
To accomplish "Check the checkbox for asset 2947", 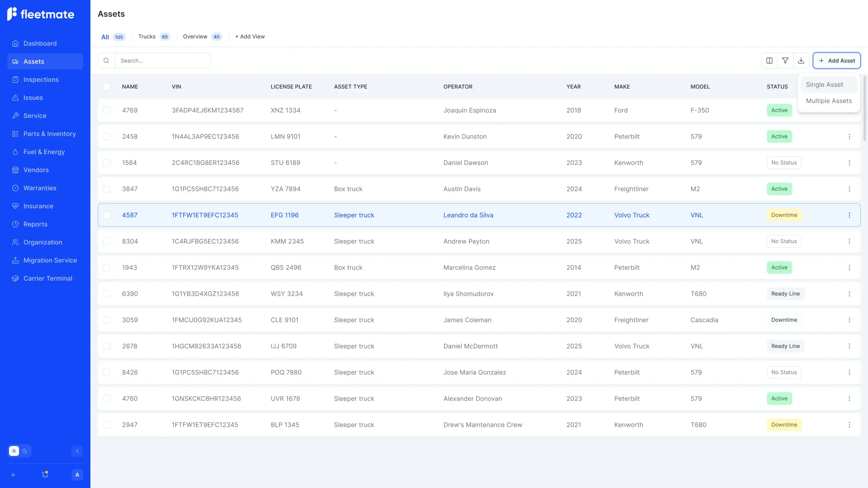I will coord(107,425).
